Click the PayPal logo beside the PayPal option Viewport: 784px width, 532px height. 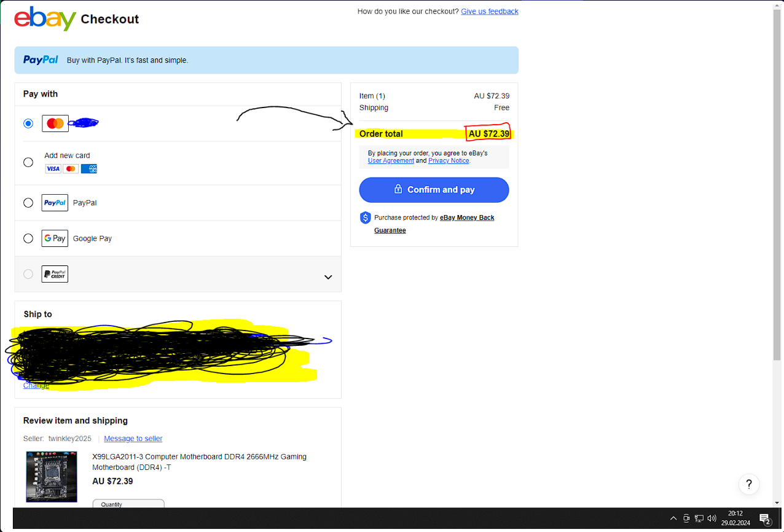coord(55,203)
